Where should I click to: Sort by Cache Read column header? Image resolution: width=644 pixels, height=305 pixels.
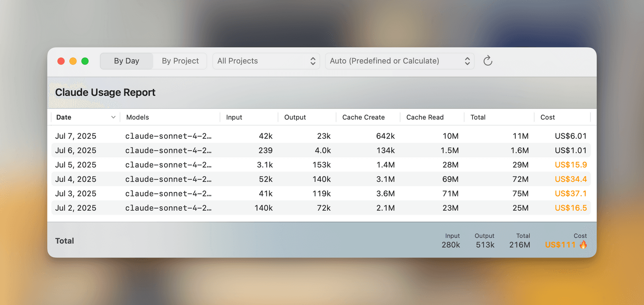pos(425,117)
